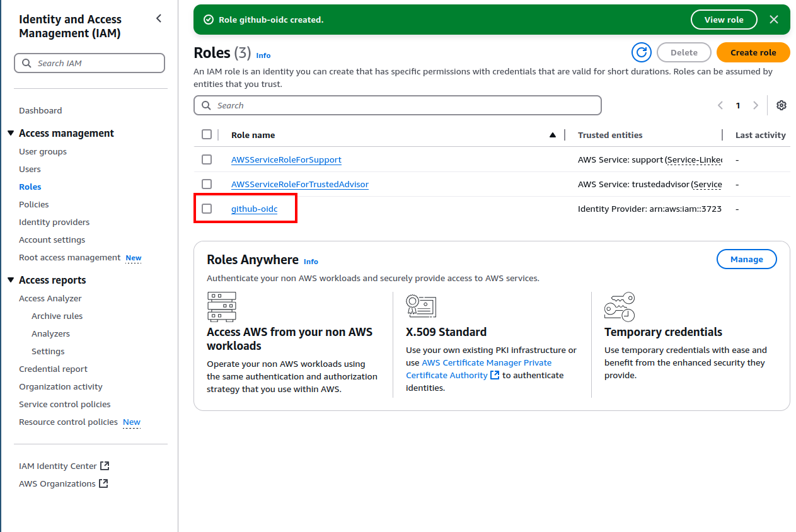Sort by Role name column arrow

point(553,135)
